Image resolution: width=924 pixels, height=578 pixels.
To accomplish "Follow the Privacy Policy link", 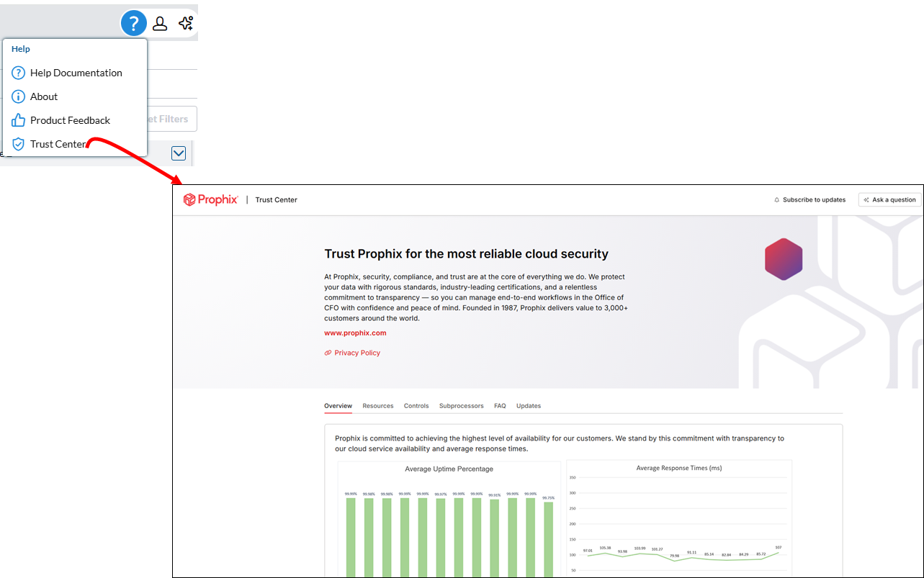I will (x=357, y=353).
